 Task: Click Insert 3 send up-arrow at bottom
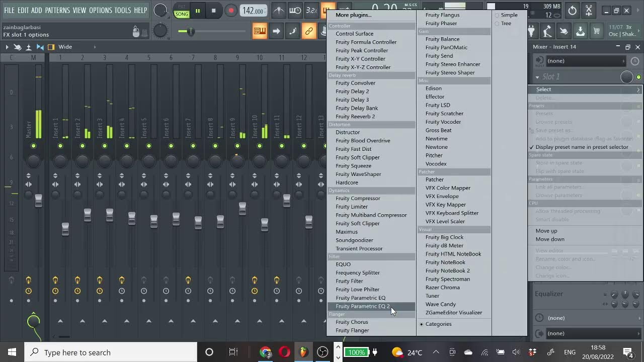click(105, 321)
